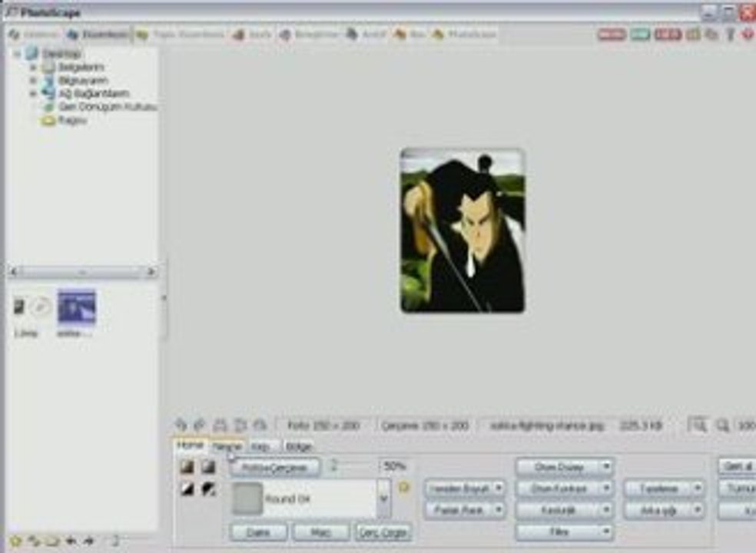Viewport: 756px width, 553px height.
Task: Click the samurai image on the canvas
Action: 463,231
